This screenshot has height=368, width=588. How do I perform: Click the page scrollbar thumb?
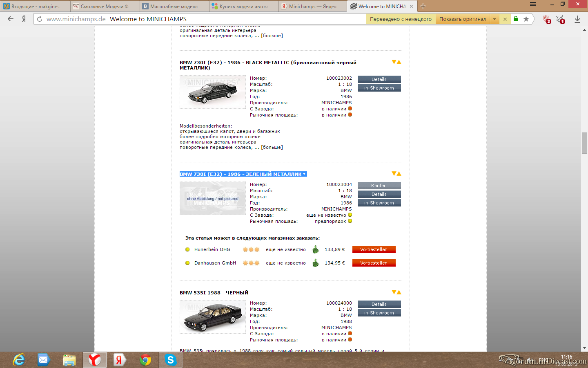584,143
